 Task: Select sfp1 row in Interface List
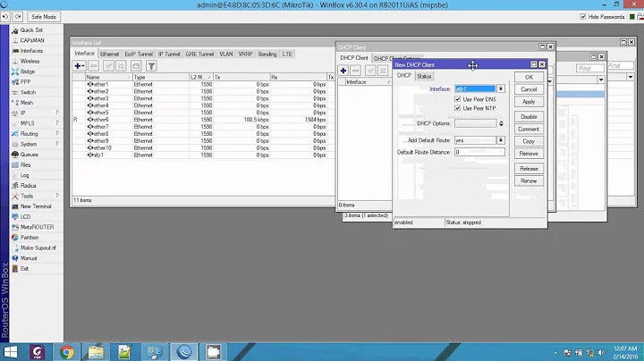(x=203, y=155)
